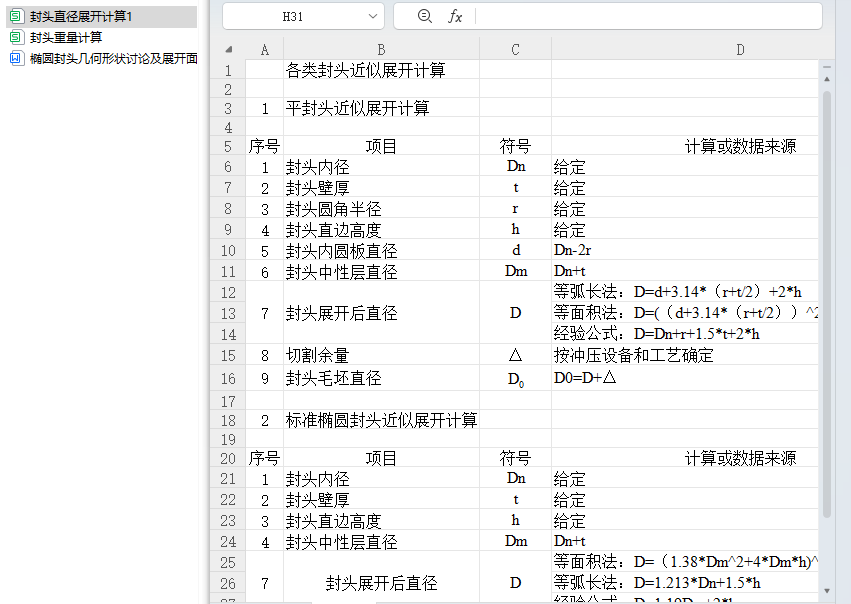Click symbol cell D₀ in row 16

click(516, 378)
